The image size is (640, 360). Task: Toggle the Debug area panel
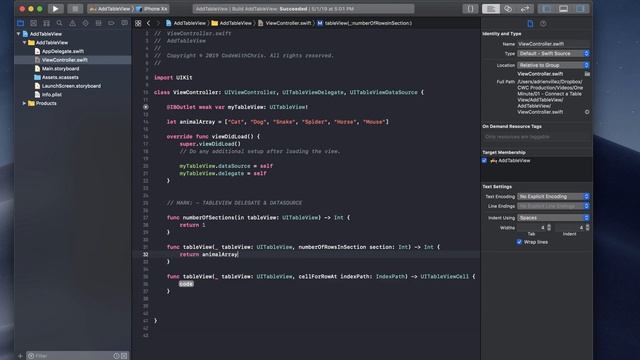[x=563, y=9]
